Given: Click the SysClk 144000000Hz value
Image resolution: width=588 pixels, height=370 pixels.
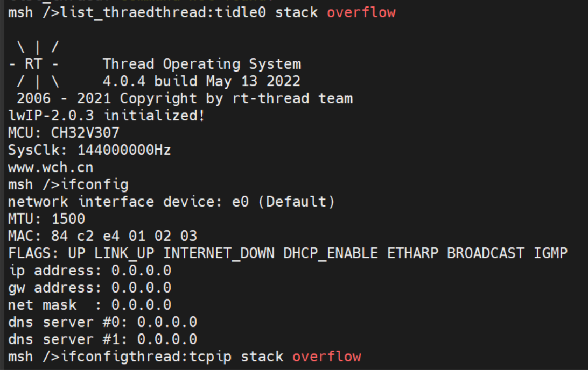Looking at the screenshot, I should tap(124, 151).
